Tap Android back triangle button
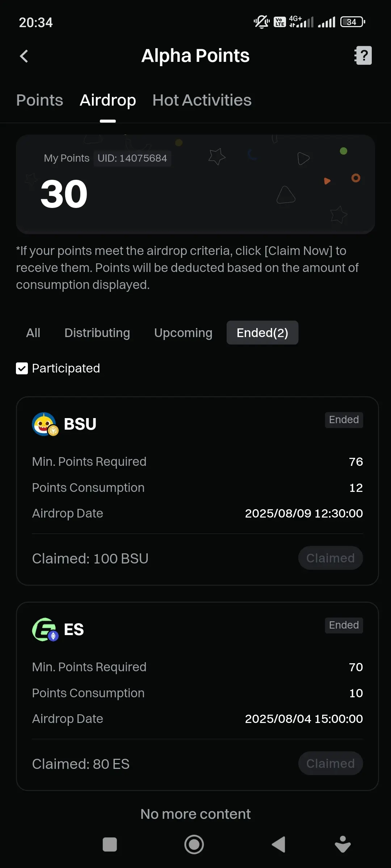Image resolution: width=391 pixels, height=868 pixels. [278, 844]
